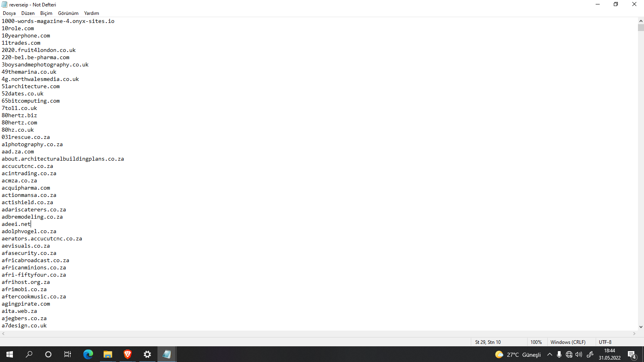Click line '1000-words-magazine-4.onyx-sites.io'

tap(58, 21)
